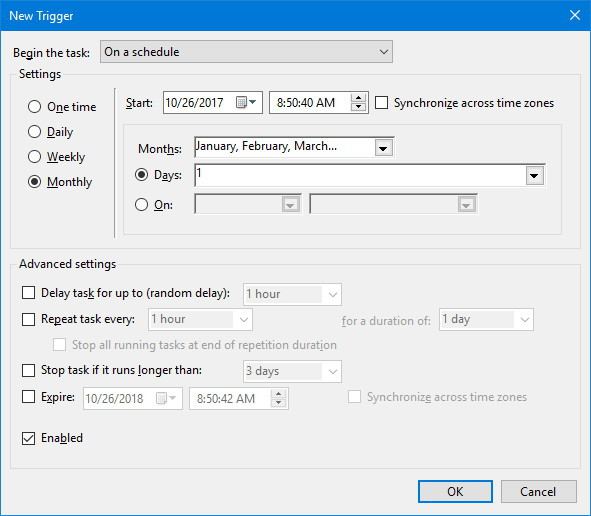
Task: Open the duration 1 day dropdown
Action: click(x=486, y=320)
